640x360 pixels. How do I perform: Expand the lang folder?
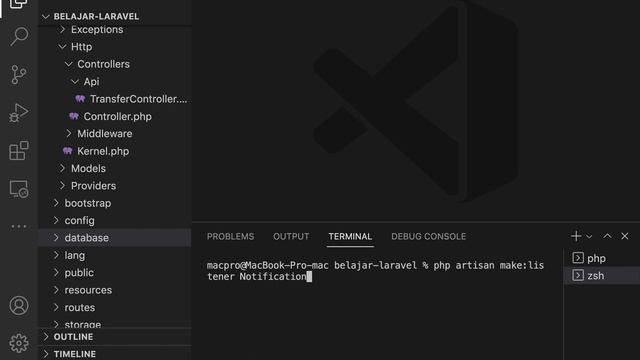click(x=56, y=255)
